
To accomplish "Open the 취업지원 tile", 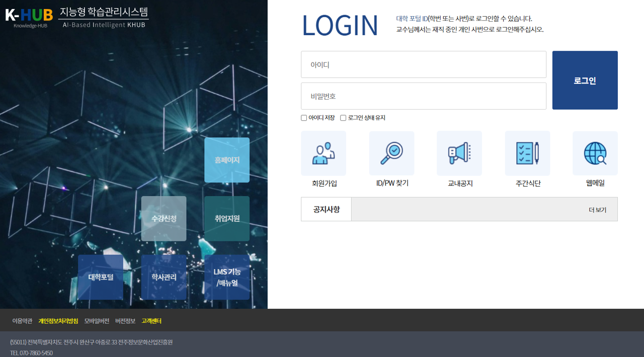I will (x=226, y=218).
